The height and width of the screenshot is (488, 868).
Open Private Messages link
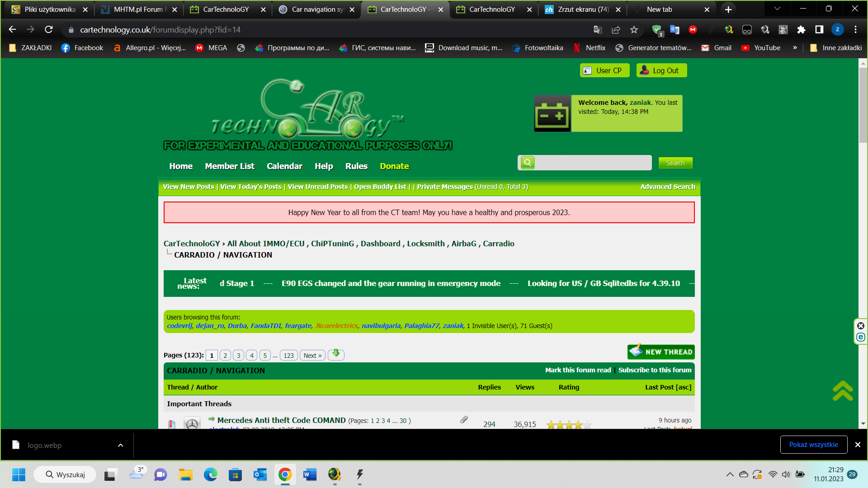click(445, 187)
